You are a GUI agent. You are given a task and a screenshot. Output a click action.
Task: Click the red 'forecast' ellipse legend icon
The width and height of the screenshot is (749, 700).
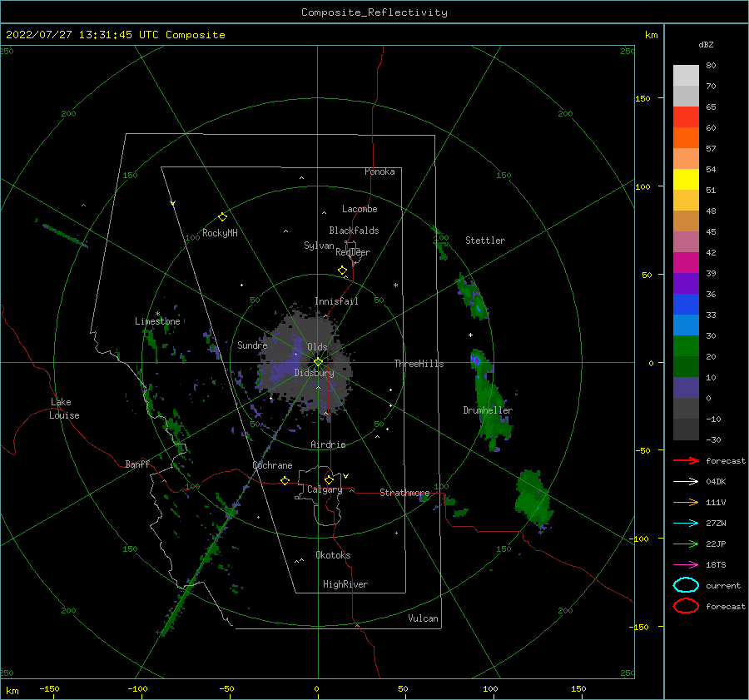(x=686, y=606)
